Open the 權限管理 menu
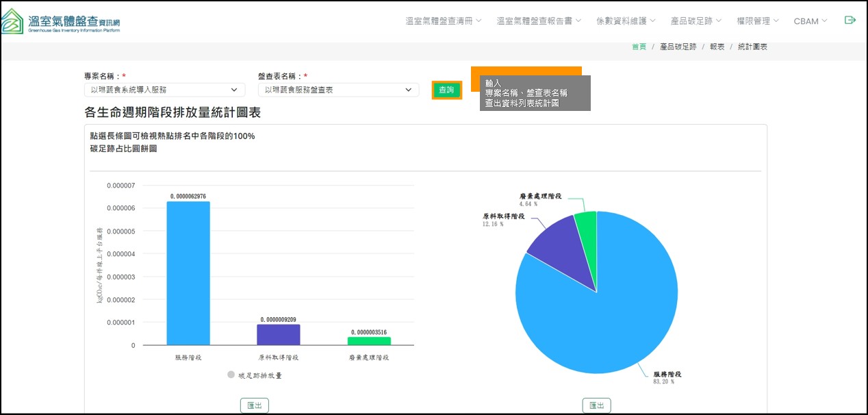This screenshot has width=868, height=415. (757, 21)
